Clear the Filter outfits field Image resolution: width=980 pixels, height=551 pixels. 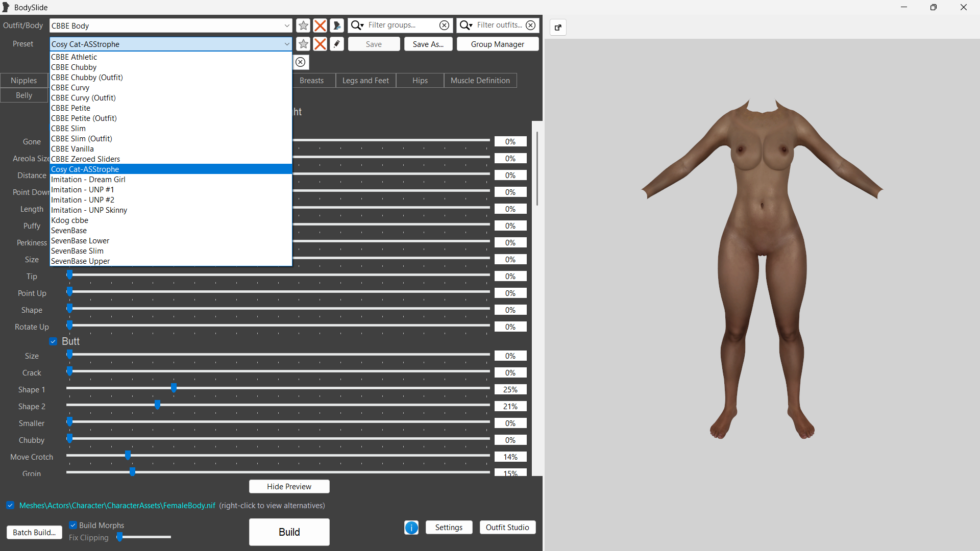tap(531, 25)
